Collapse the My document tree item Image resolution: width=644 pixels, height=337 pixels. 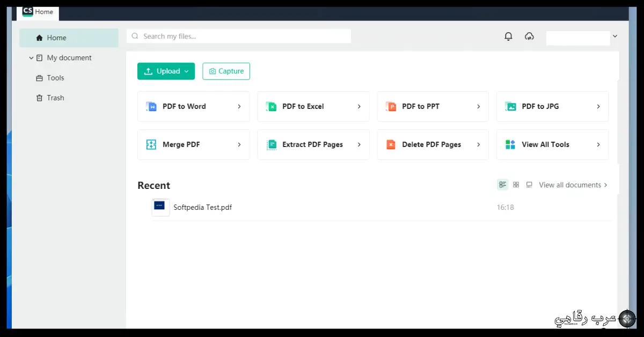[x=31, y=57]
